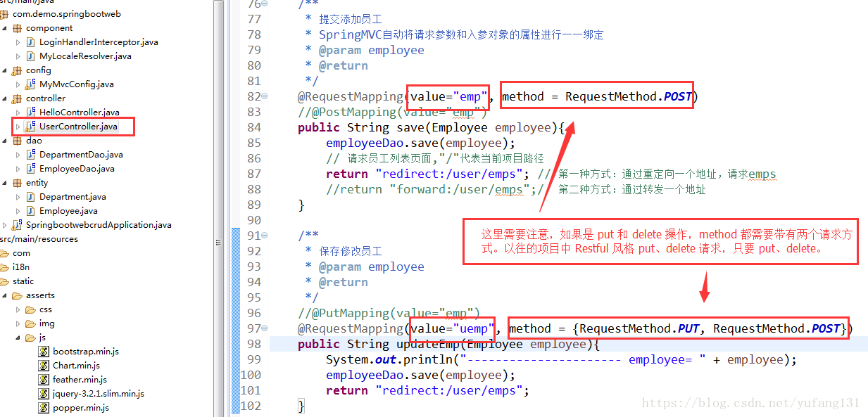This screenshot has width=868, height=417.
Task: Click the js folder icon
Action: 30,338
